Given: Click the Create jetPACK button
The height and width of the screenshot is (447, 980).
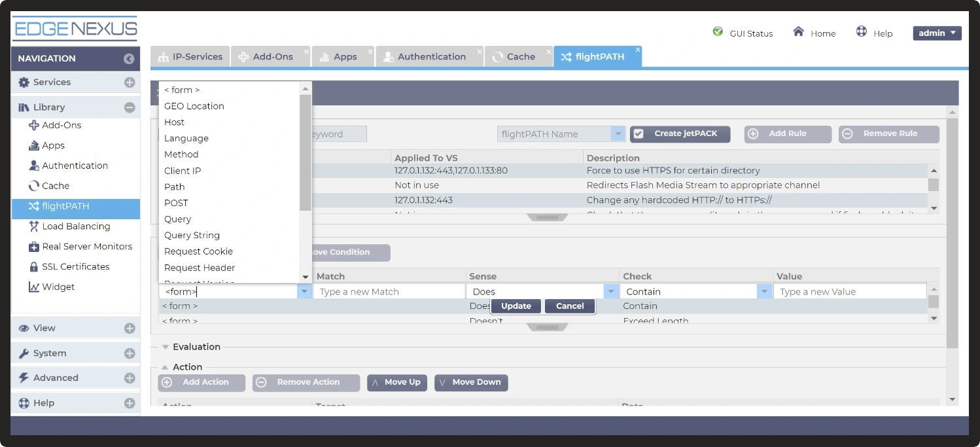Looking at the screenshot, I should point(680,134).
